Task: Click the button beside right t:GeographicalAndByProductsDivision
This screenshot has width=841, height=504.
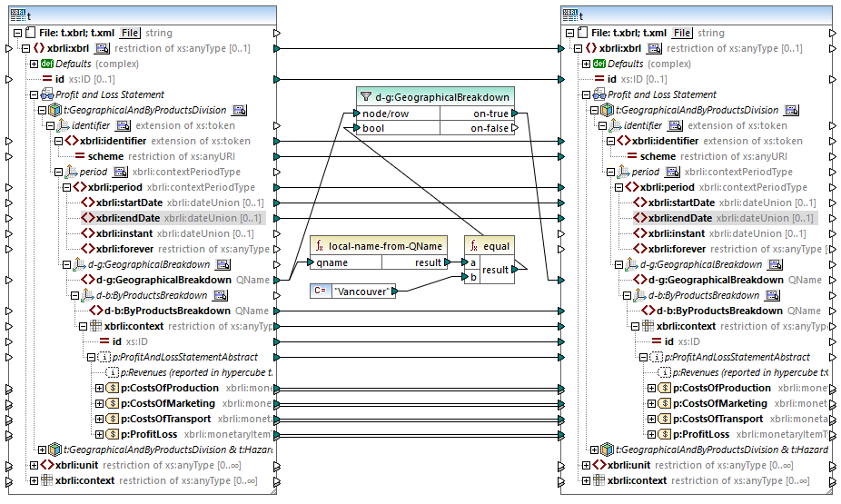Action: (x=791, y=110)
